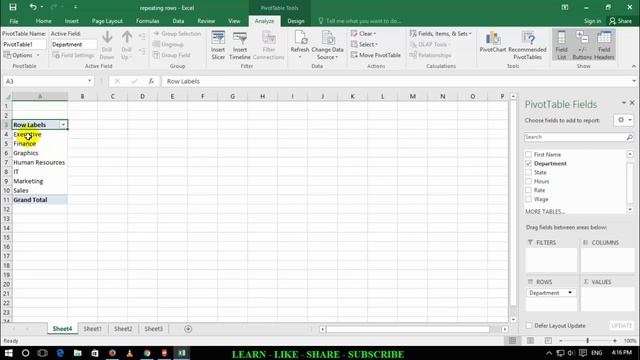Screen dimensions: 640x360
Task: Close the PivotTable Fields pane
Action: tap(632, 103)
